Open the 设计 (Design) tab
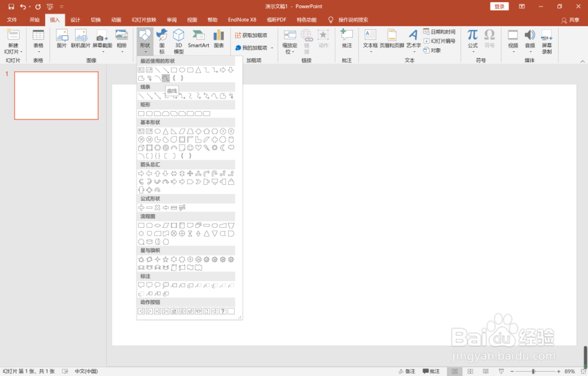 (75, 19)
